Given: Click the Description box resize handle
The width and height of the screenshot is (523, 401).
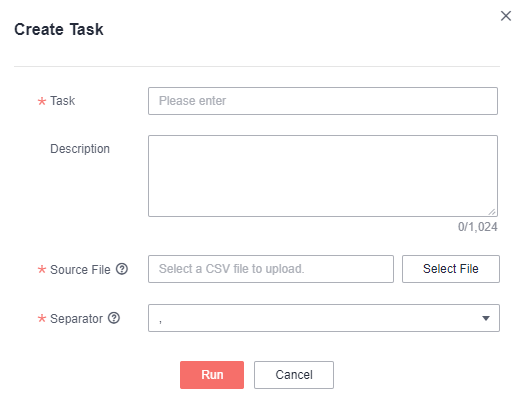Looking at the screenshot, I should click(492, 212).
